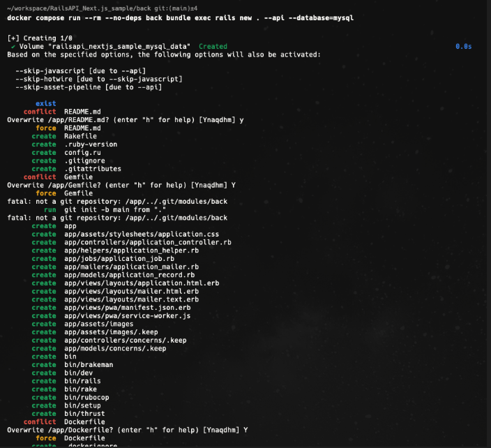Screen dimensions: 491x448
Task: Click the '[+] Creating 1/0' status line
Action: coord(40,38)
